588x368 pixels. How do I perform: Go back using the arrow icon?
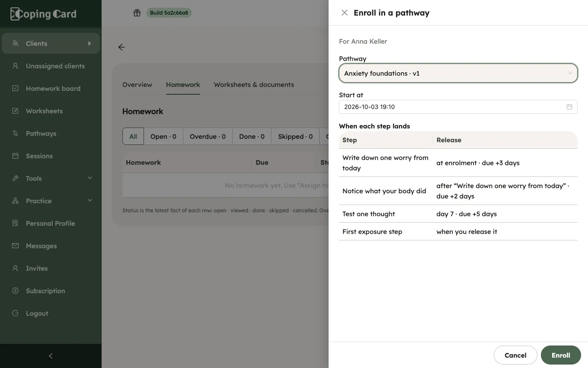121,47
